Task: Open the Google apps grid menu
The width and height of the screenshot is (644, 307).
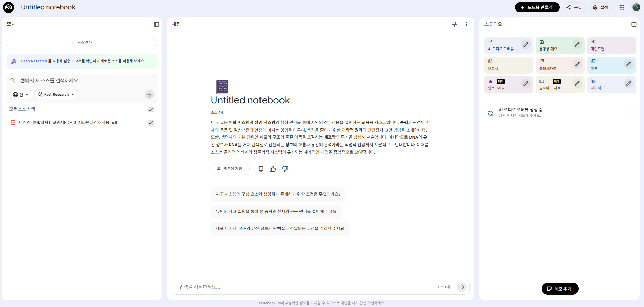Action: pyautogui.click(x=622, y=7)
